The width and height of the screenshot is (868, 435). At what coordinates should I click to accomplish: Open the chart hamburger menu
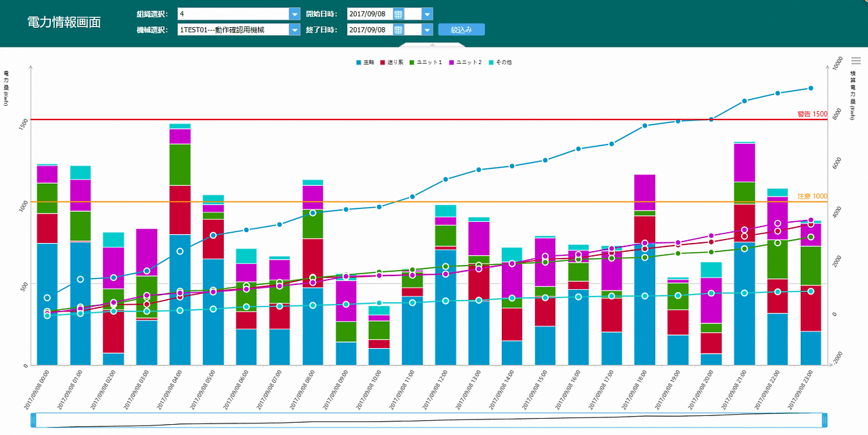pyautogui.click(x=856, y=61)
